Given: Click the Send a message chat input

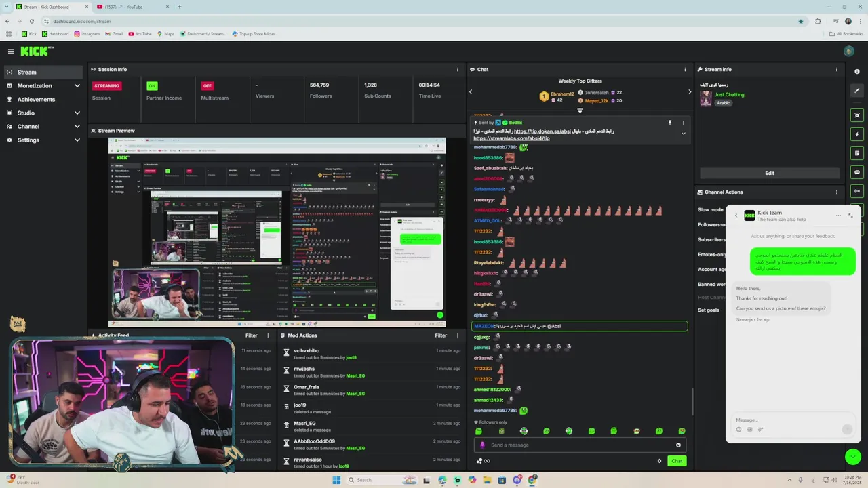Looking at the screenshot, I should (580, 445).
